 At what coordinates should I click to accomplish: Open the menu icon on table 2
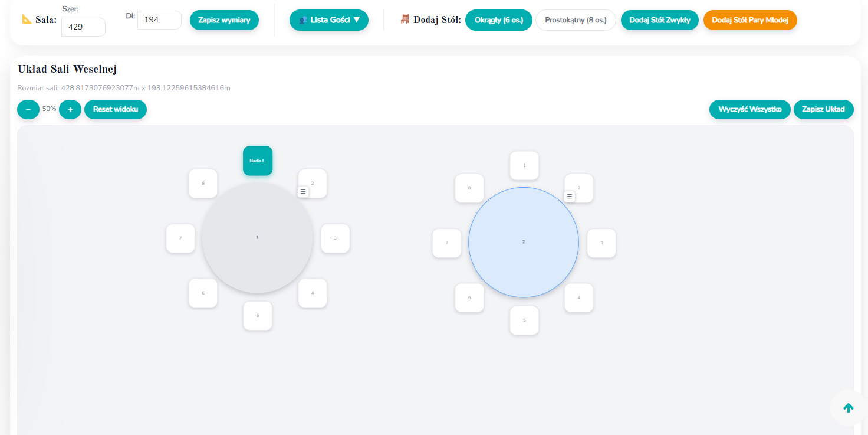point(569,197)
